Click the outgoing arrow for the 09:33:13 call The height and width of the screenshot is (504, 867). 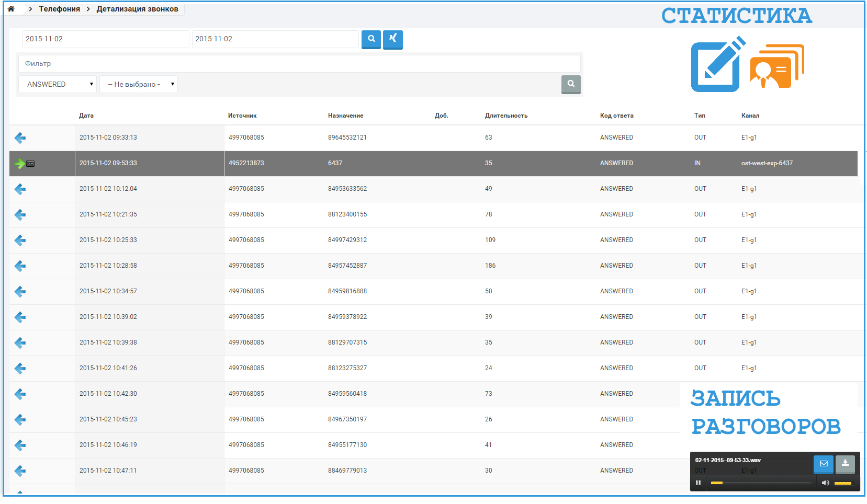(x=20, y=138)
